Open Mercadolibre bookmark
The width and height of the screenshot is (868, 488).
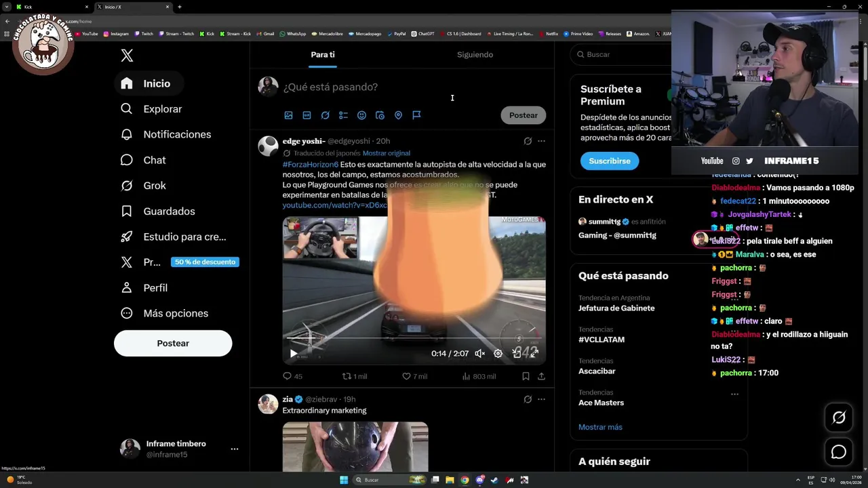327,34
